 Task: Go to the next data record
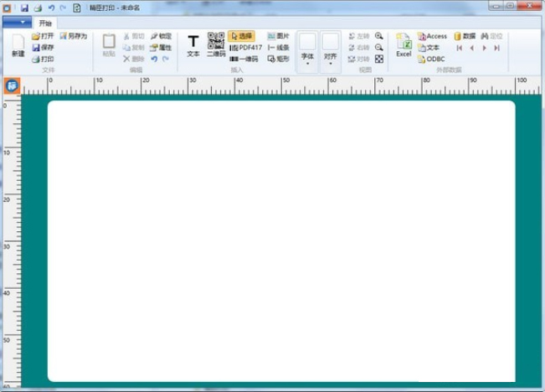point(485,49)
